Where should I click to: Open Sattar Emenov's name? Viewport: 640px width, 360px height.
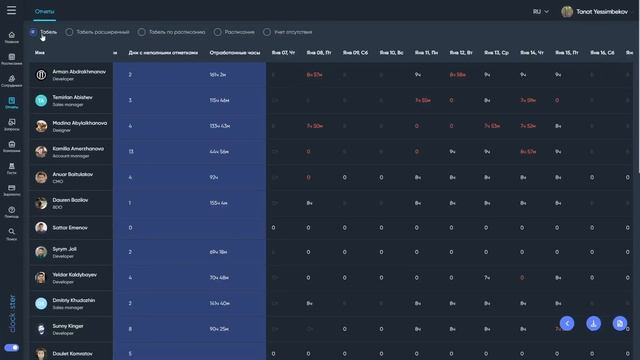coord(70,228)
